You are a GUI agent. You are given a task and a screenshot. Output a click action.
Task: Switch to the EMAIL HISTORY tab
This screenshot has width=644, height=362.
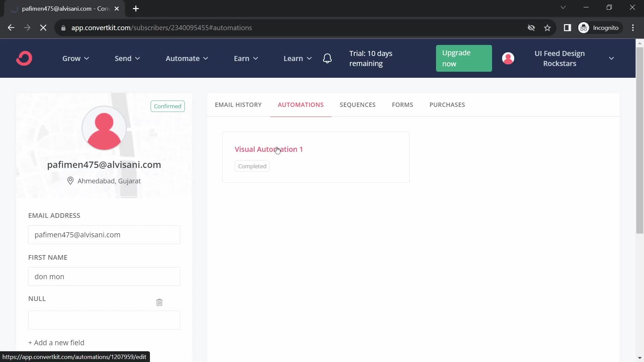pyautogui.click(x=238, y=105)
